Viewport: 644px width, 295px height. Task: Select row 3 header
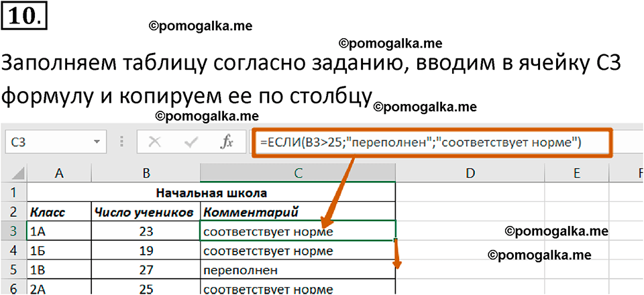pyautogui.click(x=13, y=231)
